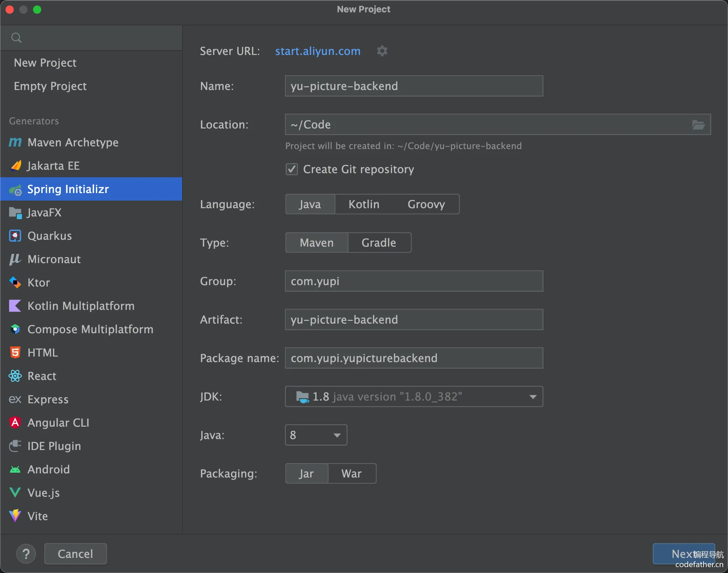Open the help question mark
This screenshot has height=573, width=728.
point(26,554)
